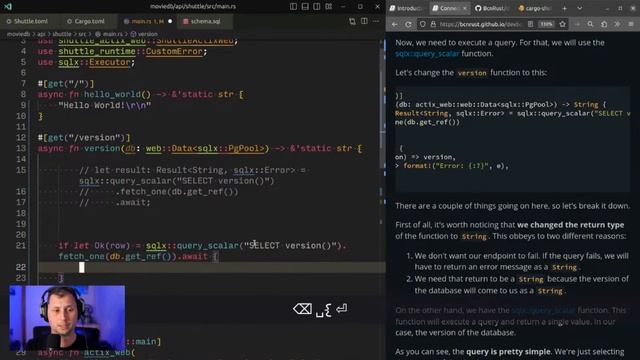Image resolution: width=640 pixels, height=360 pixels.
Task: Click line number 13 in the gutter
Action: (x=21, y=149)
